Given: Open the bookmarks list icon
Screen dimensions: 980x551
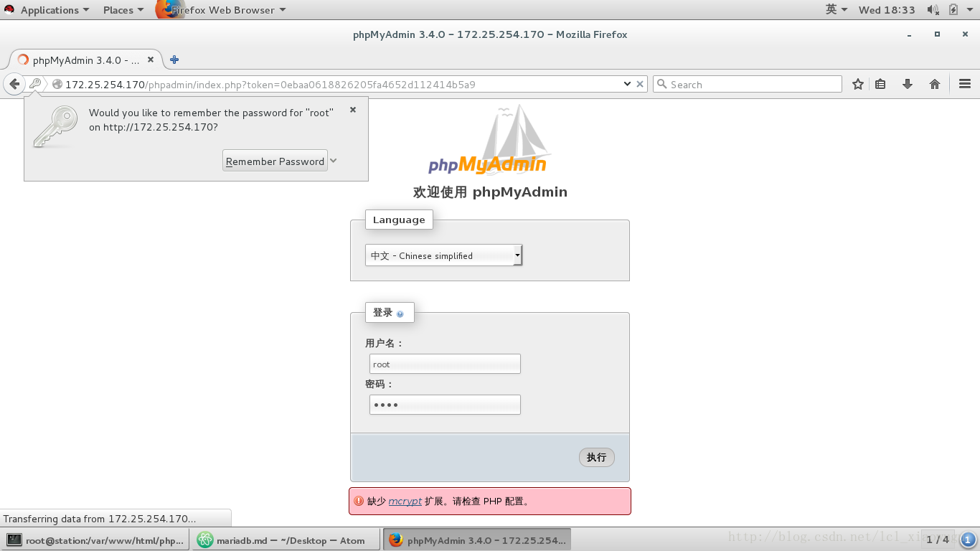Looking at the screenshot, I should (880, 84).
